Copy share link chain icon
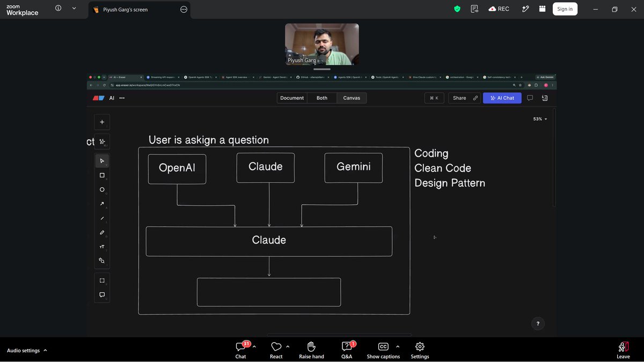Image resolution: width=644 pixels, height=362 pixels. (x=475, y=98)
